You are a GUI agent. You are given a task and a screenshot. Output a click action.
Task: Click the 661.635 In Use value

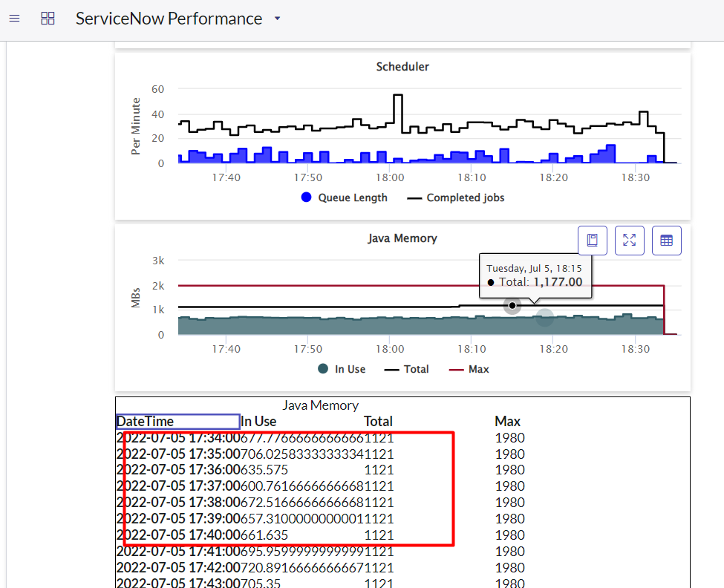click(264, 535)
